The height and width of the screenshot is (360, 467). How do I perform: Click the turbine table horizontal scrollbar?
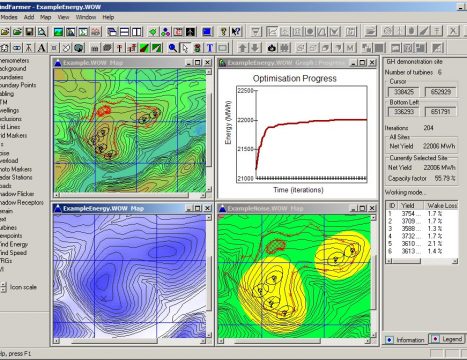(422, 261)
